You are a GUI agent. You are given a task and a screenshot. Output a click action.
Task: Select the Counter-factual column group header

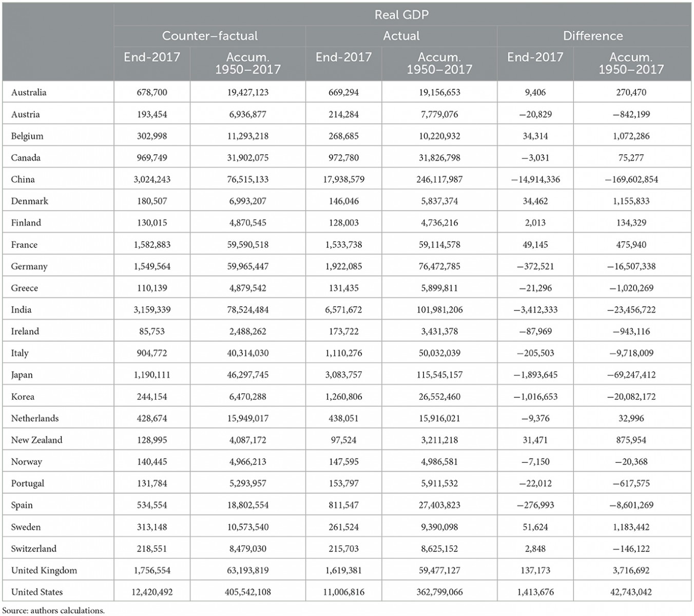[x=210, y=36]
